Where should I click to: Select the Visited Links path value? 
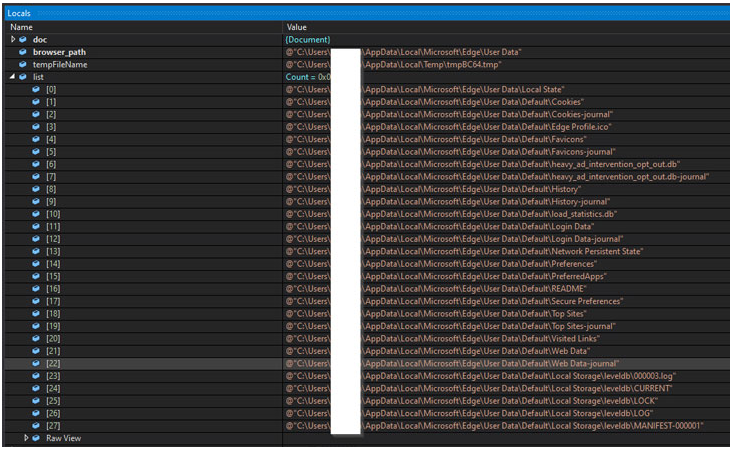tap(443, 338)
